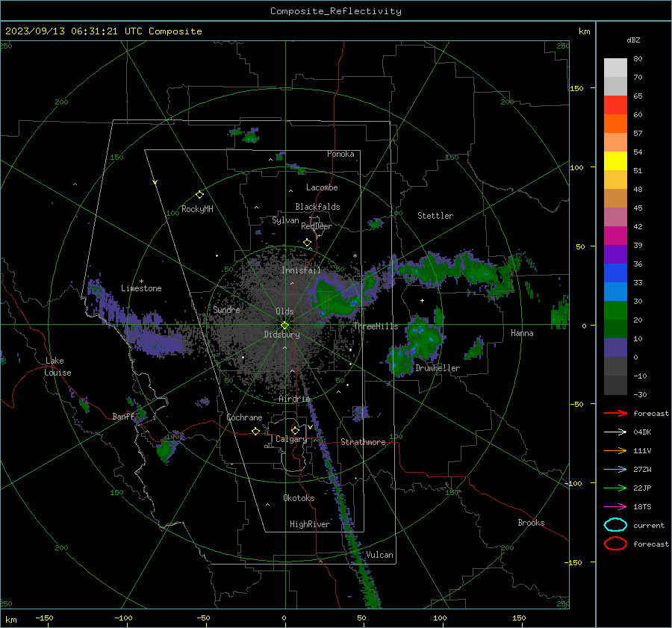Viewport: 672px width, 628px height.
Task: Click the Limestone label
Action: tap(141, 288)
